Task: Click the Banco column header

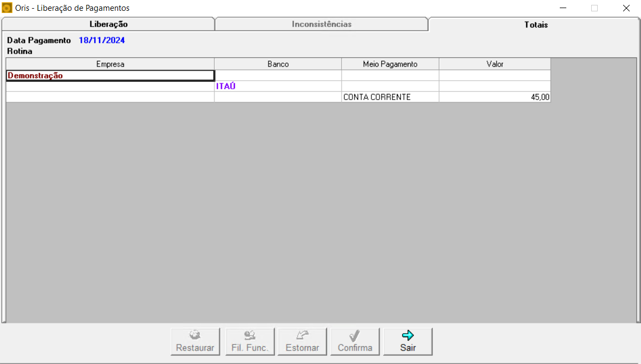Action: 278,64
